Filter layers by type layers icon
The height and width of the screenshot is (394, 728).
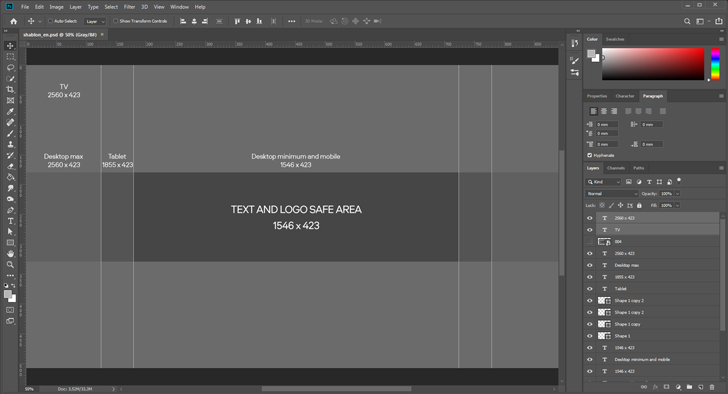649,182
